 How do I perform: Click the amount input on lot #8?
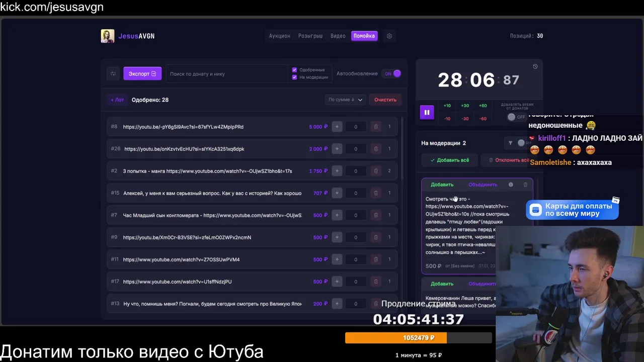click(356, 127)
